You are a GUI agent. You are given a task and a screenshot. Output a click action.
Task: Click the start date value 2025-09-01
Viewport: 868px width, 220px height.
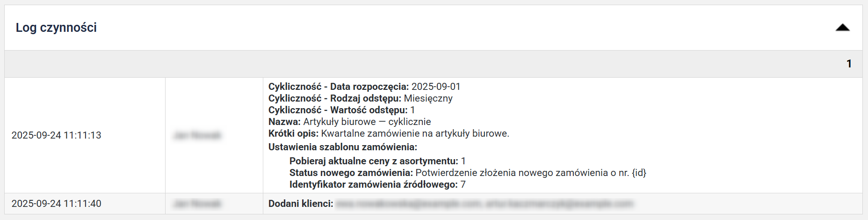coord(436,87)
